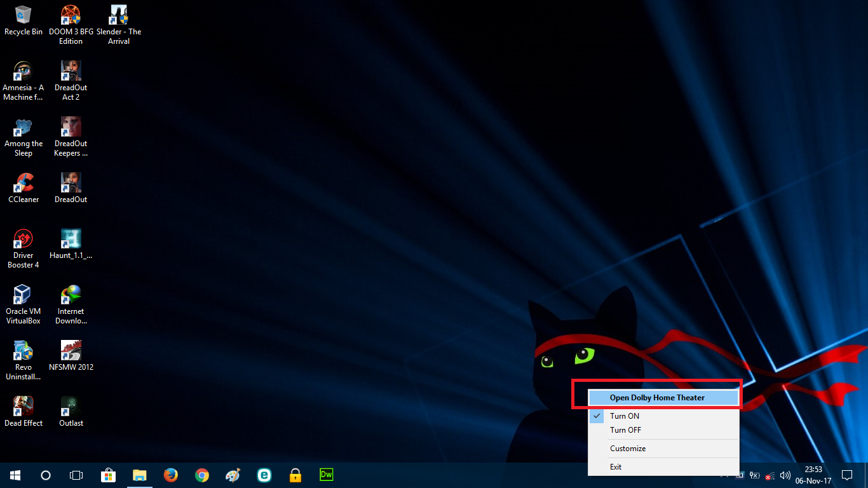Select Turn OFF in the Dolby menu
This screenshot has width=868, height=488.
663,430
